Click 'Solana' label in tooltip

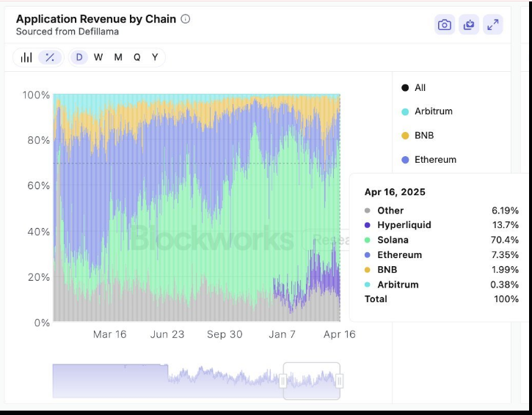[393, 240]
